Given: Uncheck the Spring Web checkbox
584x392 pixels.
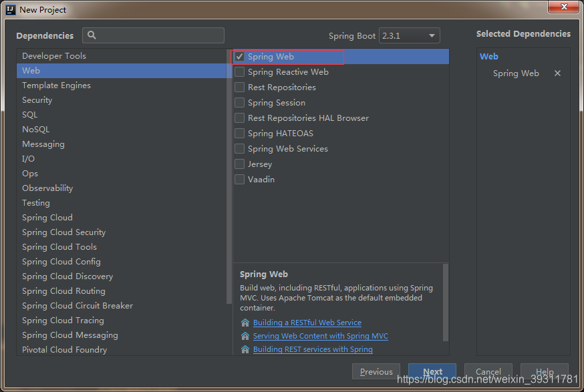Looking at the screenshot, I should (239, 57).
